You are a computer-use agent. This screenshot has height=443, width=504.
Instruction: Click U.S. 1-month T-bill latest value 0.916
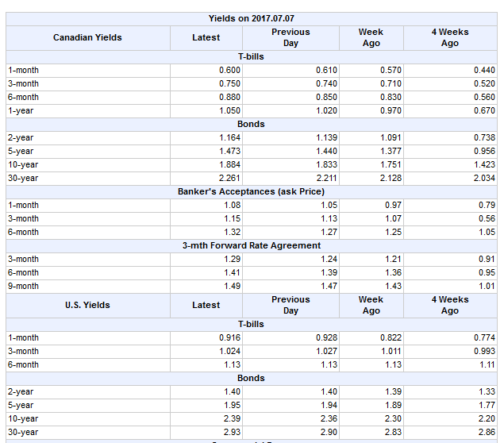pyautogui.click(x=229, y=337)
